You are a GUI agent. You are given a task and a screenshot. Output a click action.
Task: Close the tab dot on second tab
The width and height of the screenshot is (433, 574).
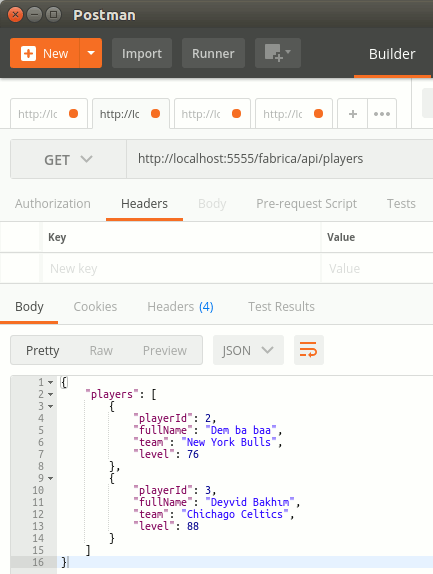156,114
